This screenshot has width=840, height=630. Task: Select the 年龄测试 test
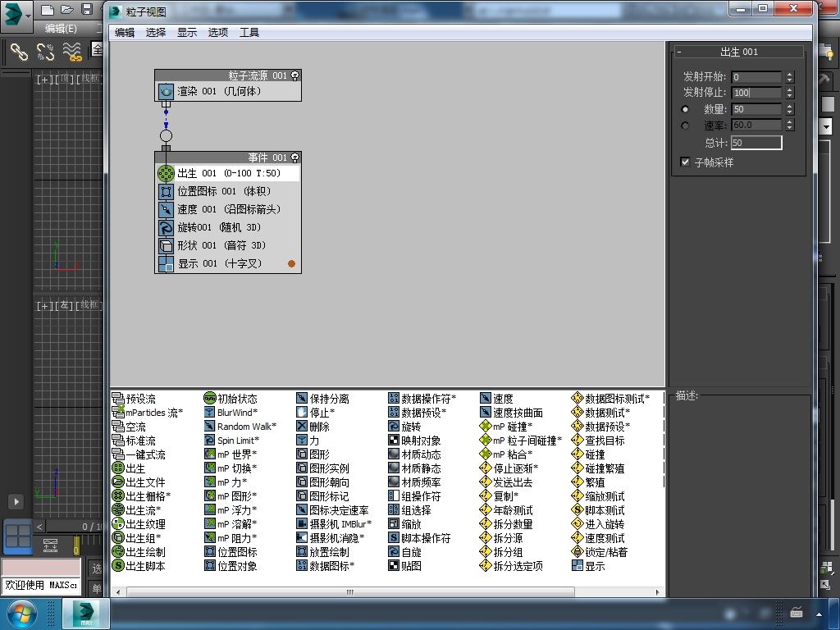(506, 510)
